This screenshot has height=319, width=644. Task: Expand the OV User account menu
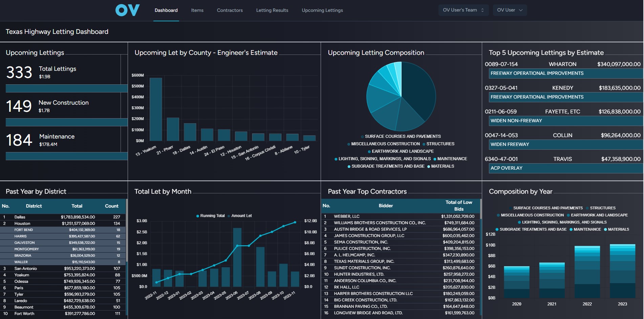(510, 10)
